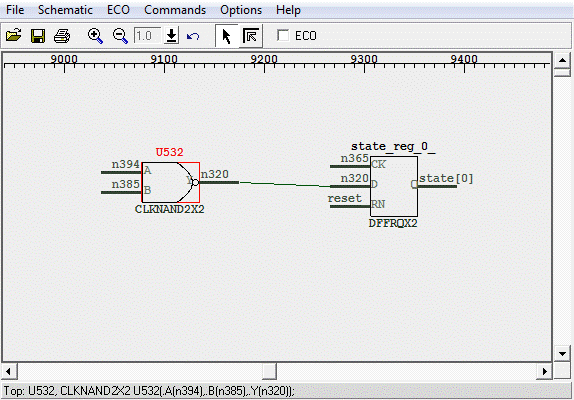Zoom in with magnifier plus icon
The height and width of the screenshot is (400, 574).
[95, 36]
